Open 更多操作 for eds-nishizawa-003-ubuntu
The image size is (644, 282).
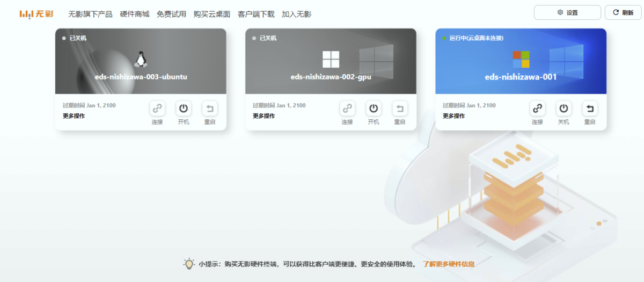74,116
